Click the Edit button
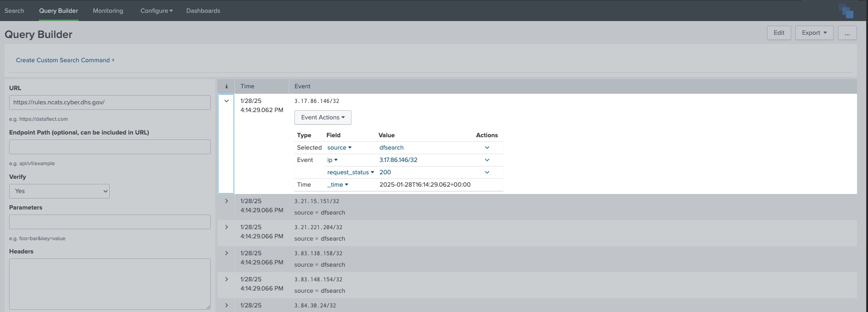This screenshot has width=868, height=312. [779, 33]
